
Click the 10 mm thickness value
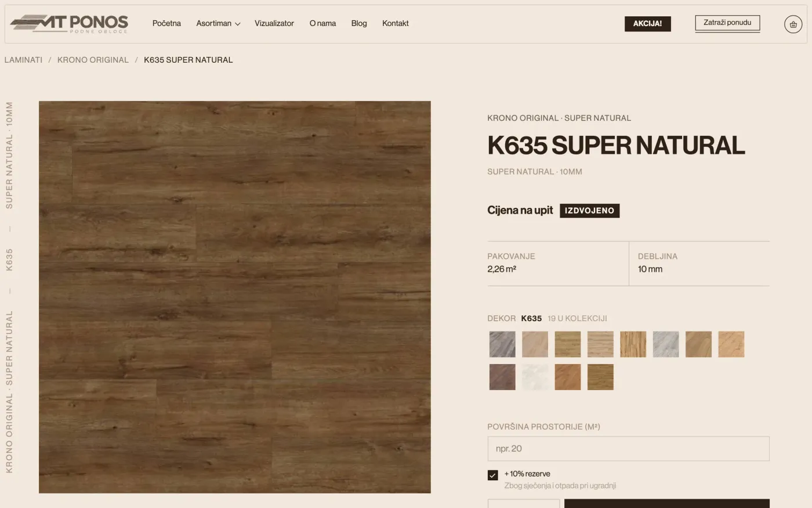650,269
